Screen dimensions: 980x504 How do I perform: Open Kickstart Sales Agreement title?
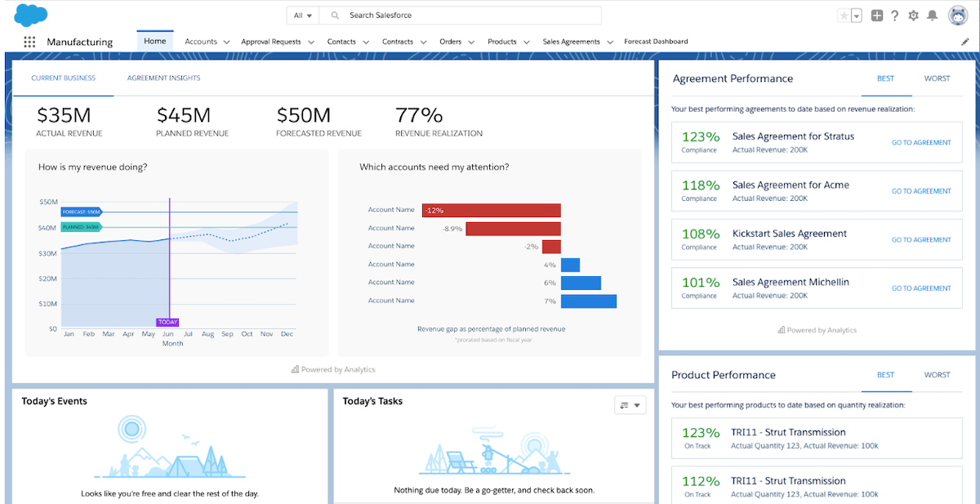point(790,234)
